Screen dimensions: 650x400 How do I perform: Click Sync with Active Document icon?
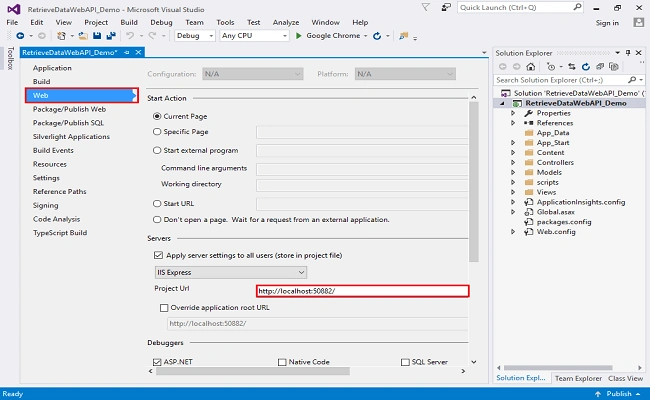pyautogui.click(x=572, y=66)
